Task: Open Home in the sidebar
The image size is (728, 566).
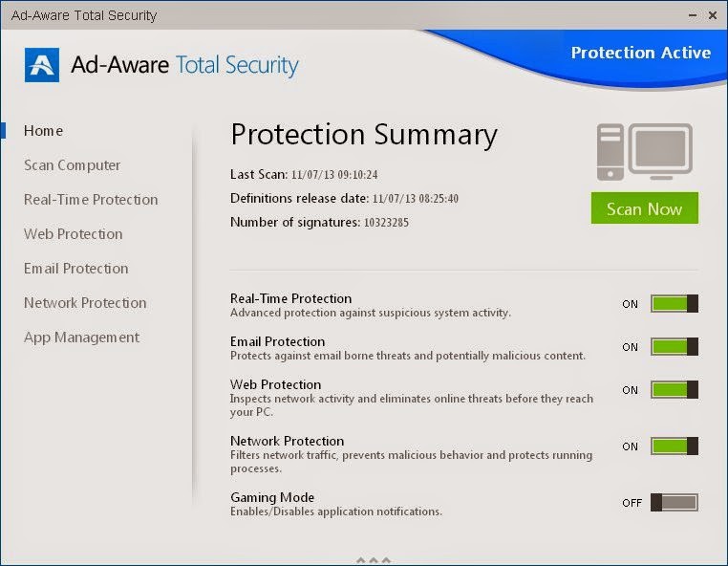Action: [x=44, y=131]
